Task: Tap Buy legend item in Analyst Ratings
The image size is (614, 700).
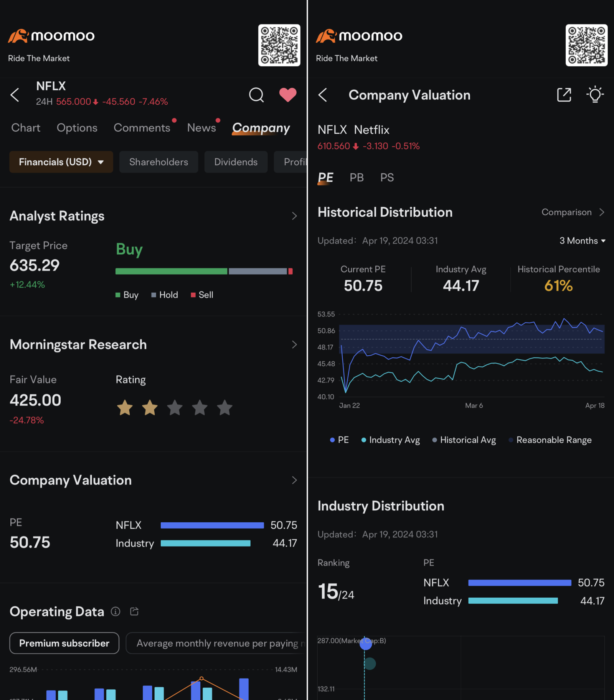Action: pos(127,295)
